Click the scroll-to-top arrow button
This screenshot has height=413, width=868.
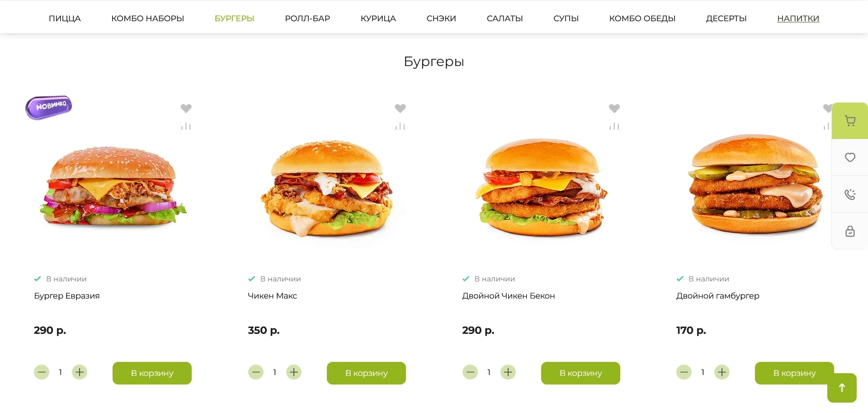tap(842, 388)
